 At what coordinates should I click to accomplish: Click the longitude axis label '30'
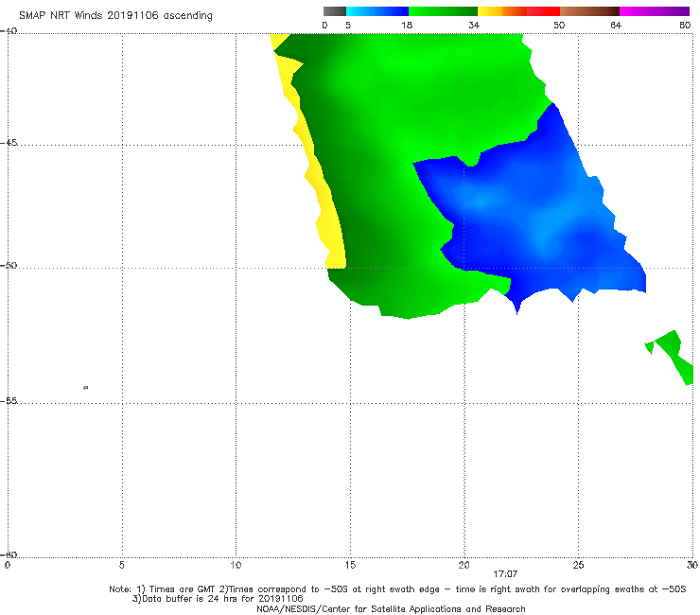[x=692, y=566]
